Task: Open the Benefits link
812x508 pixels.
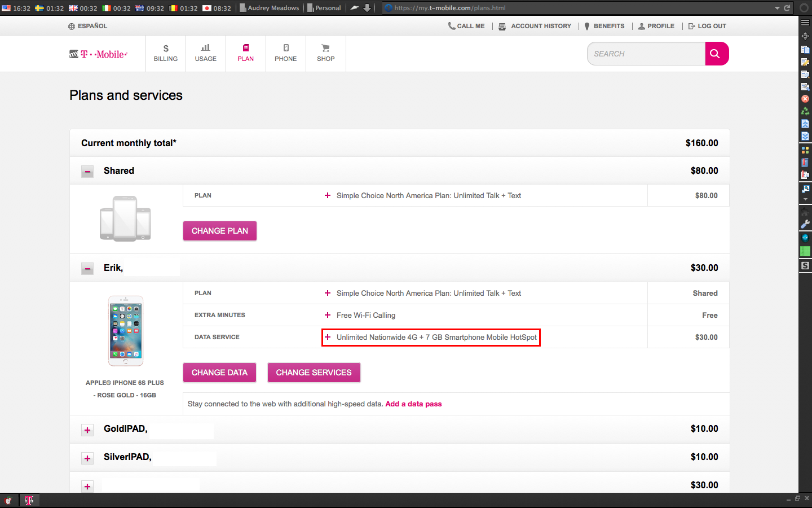Action: [x=604, y=26]
